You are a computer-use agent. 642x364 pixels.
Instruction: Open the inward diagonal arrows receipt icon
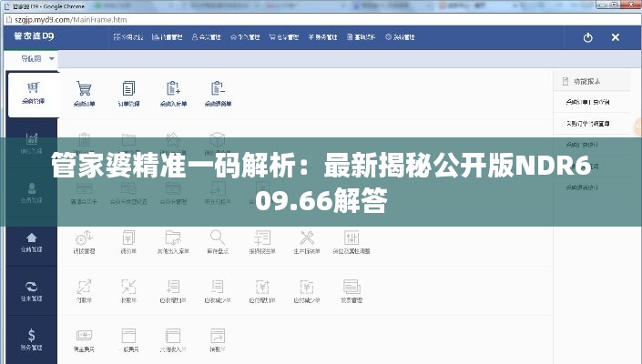(x=128, y=287)
